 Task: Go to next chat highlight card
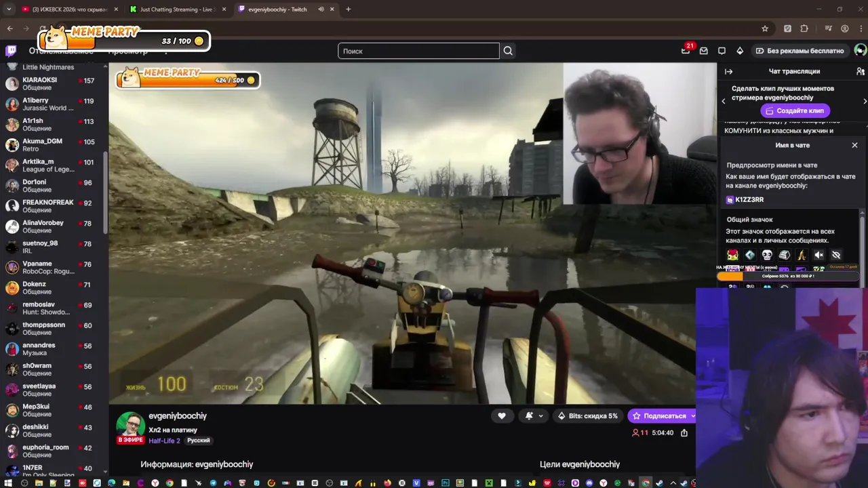(865, 101)
